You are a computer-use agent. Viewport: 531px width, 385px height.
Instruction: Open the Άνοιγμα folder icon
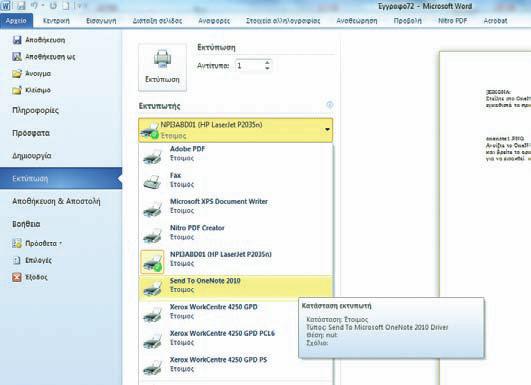[x=17, y=73]
